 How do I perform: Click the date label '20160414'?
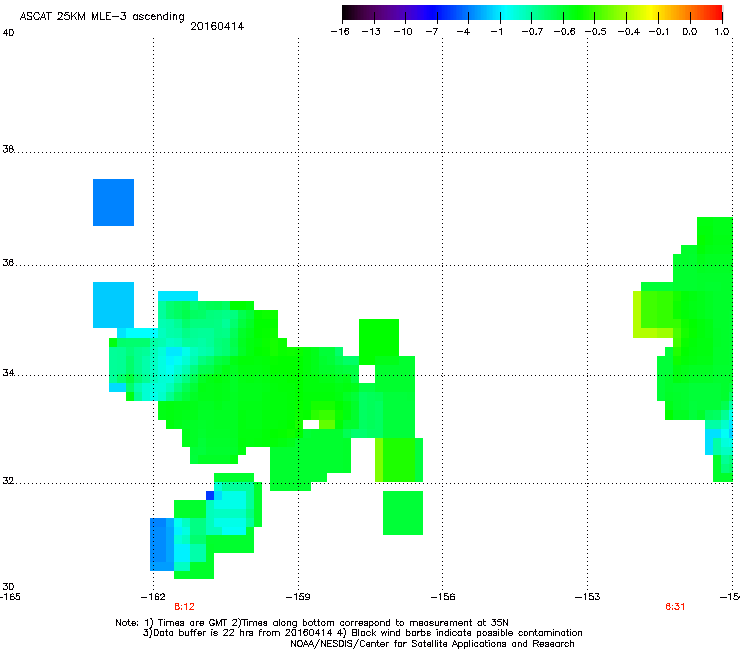pos(217,26)
